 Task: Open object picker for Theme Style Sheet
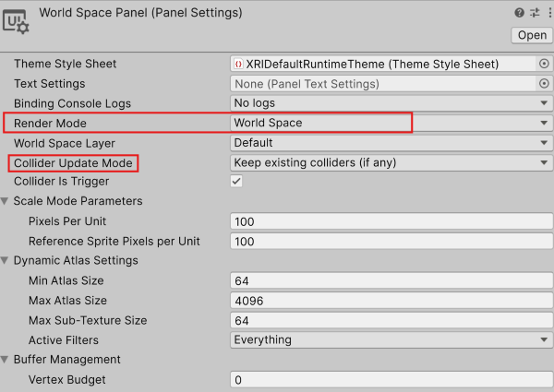544,65
